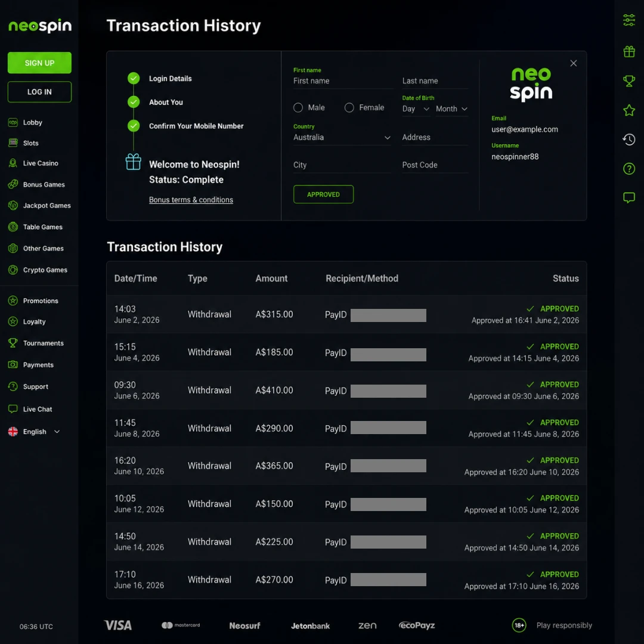The height and width of the screenshot is (644, 644).
Task: Click Confirm Your Mobile Number checkmark
Action: (134, 126)
